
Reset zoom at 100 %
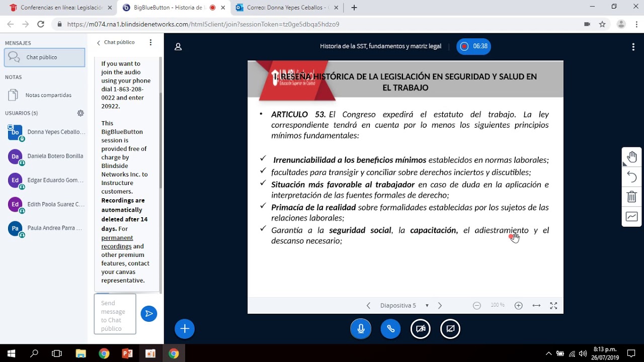click(498, 305)
